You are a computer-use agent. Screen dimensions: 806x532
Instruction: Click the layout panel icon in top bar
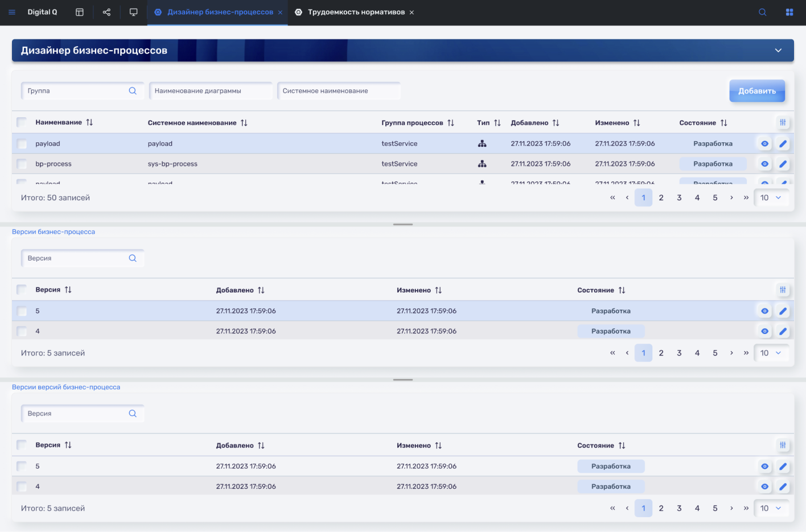[80, 12]
